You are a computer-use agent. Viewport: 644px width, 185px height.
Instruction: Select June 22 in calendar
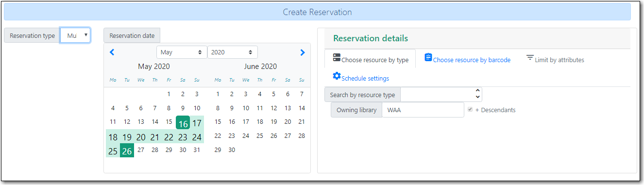point(218,136)
